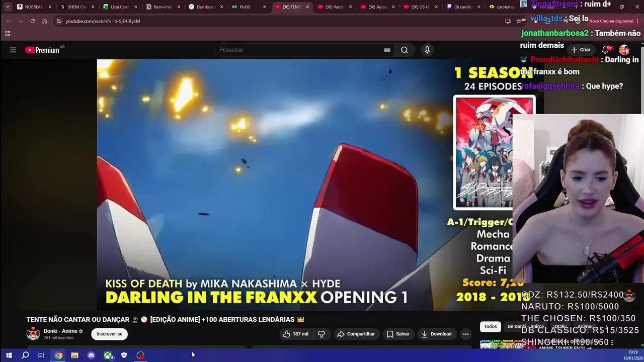Click the search magnifier button
Image resolution: width=644 pixels, height=362 pixels.
(405, 50)
